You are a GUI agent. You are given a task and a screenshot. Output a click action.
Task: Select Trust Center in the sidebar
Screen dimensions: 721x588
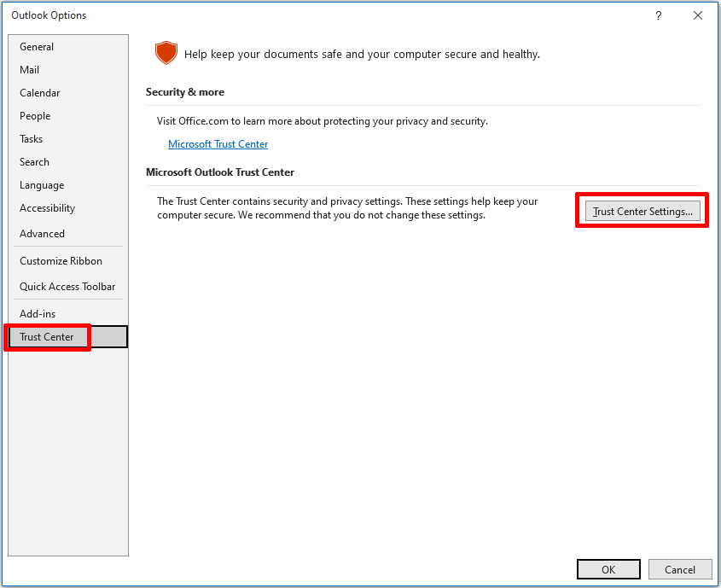47,337
